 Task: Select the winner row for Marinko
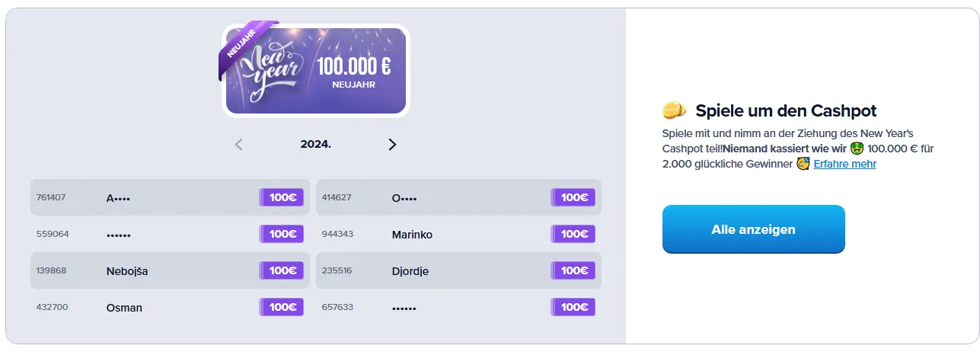pyautogui.click(x=458, y=234)
